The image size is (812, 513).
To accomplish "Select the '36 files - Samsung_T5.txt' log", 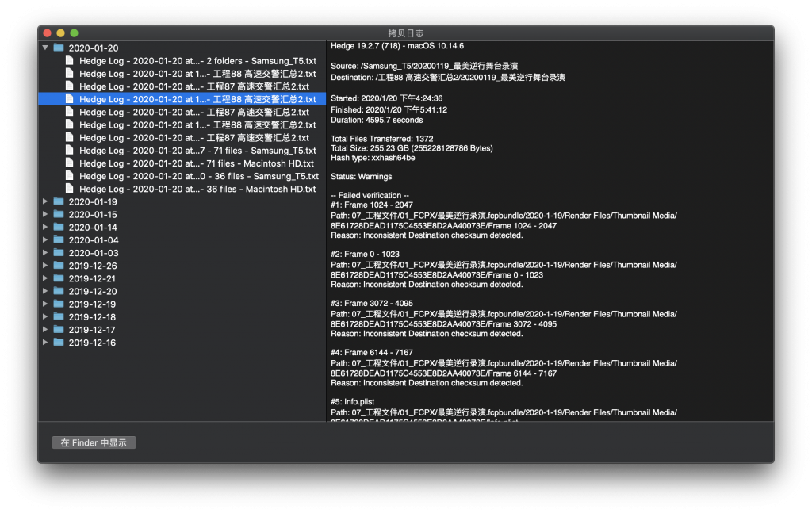I will pyautogui.click(x=198, y=176).
